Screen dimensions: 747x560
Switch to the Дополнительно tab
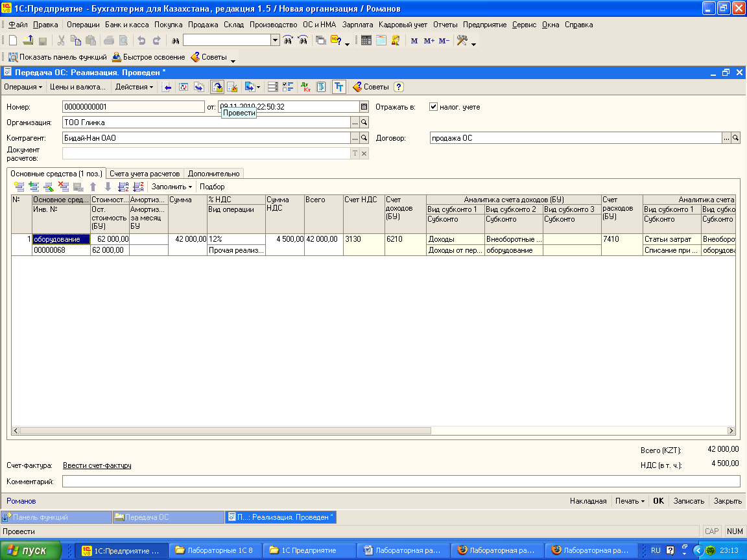pyautogui.click(x=213, y=174)
